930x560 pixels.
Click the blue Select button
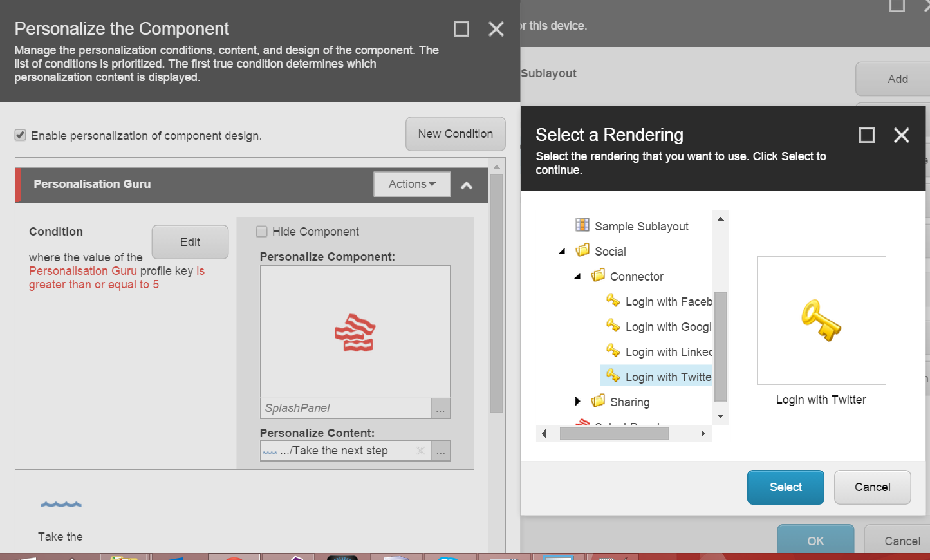(785, 487)
